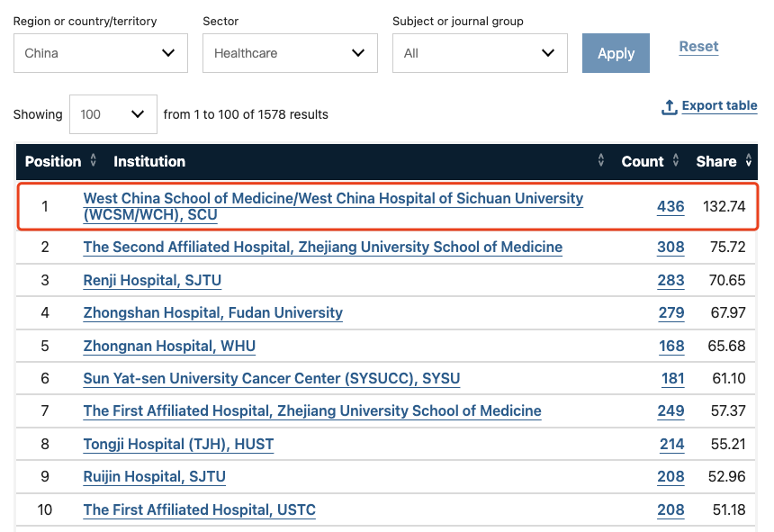This screenshot has height=532, width=774.
Task: Open Zhongnan Hospital, WHU link
Action: [169, 346]
